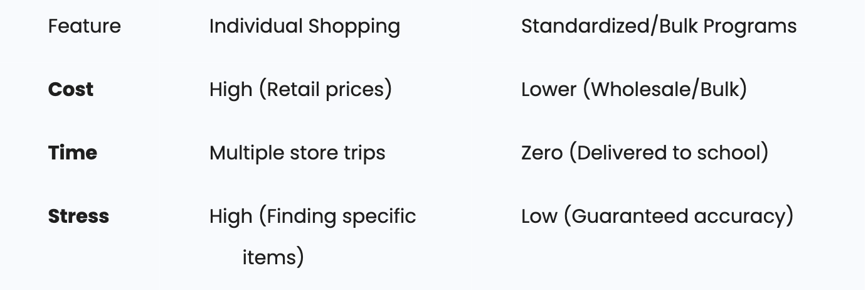Click the "(Wholesale/Bulk)" text

click(665, 89)
